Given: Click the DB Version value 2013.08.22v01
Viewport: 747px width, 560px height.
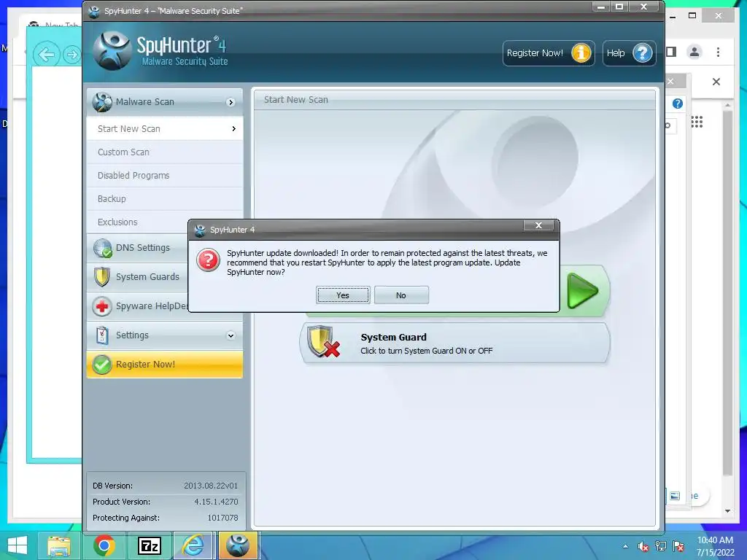Looking at the screenshot, I should click(211, 486).
